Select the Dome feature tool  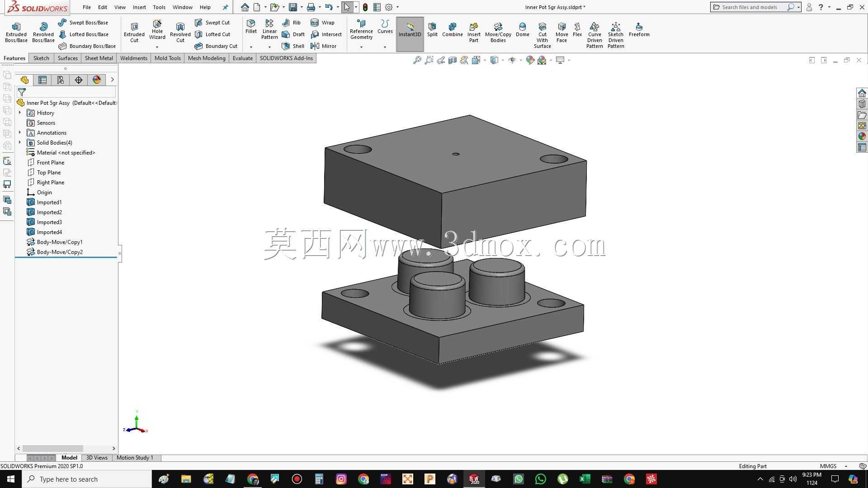tap(523, 30)
